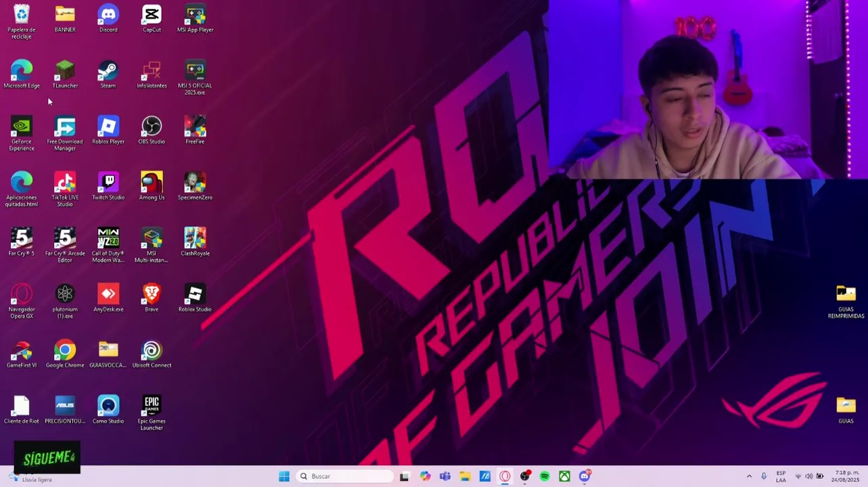
Task: Click the MSI Multi-instance icon
Action: click(x=152, y=246)
